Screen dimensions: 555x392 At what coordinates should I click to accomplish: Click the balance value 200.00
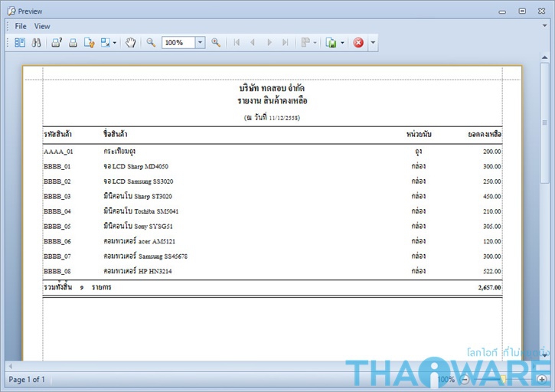click(492, 152)
